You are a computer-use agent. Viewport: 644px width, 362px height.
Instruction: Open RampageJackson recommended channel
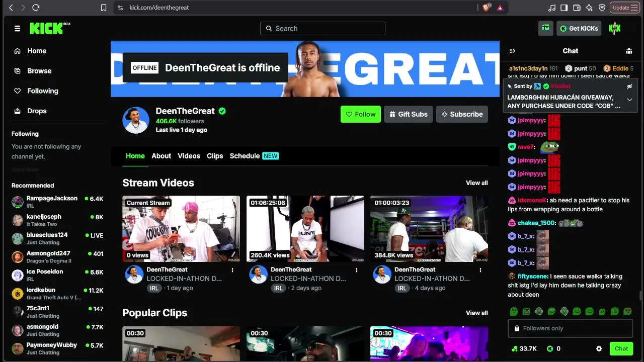[x=57, y=202]
